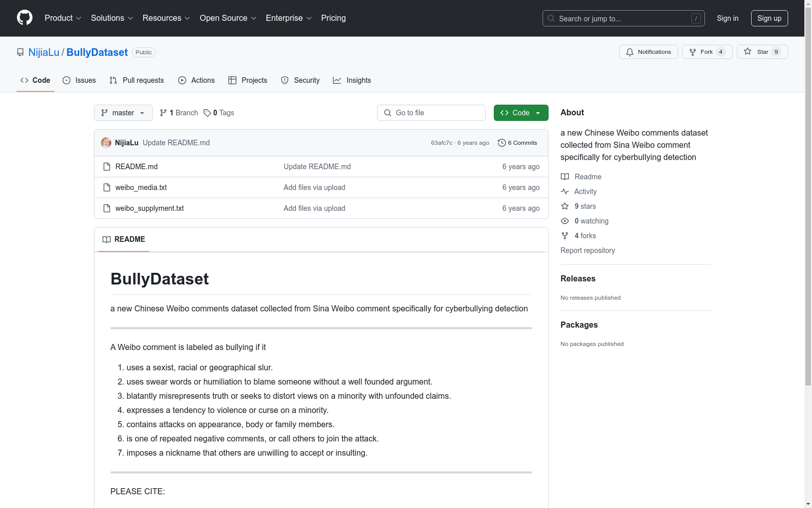
Task: Open the Packages heading link
Action: 579,325
